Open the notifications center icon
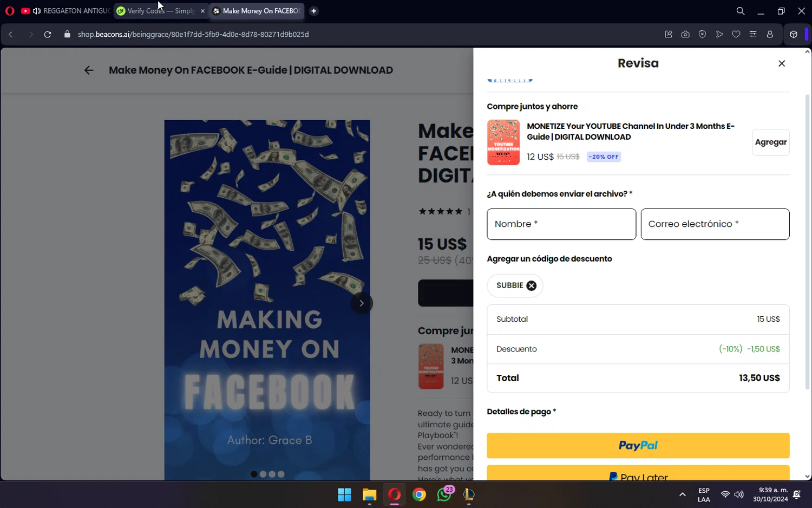Viewport: 812px width, 508px height. pyautogui.click(x=797, y=494)
